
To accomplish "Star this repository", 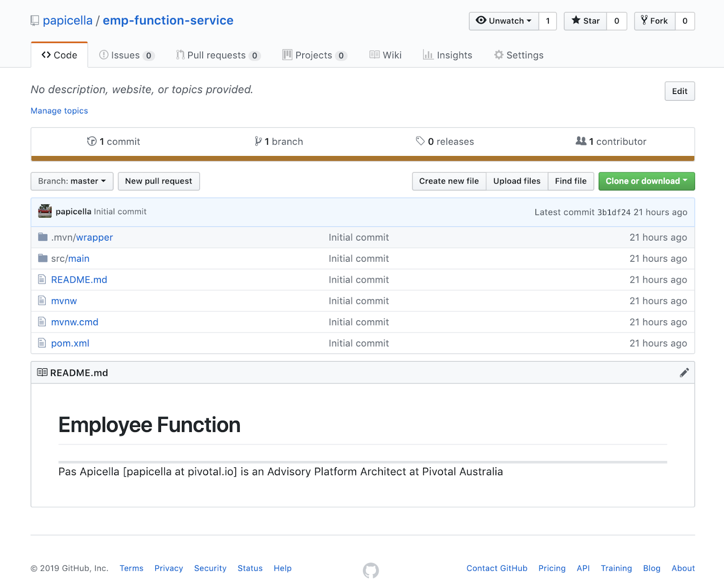I will tap(586, 21).
